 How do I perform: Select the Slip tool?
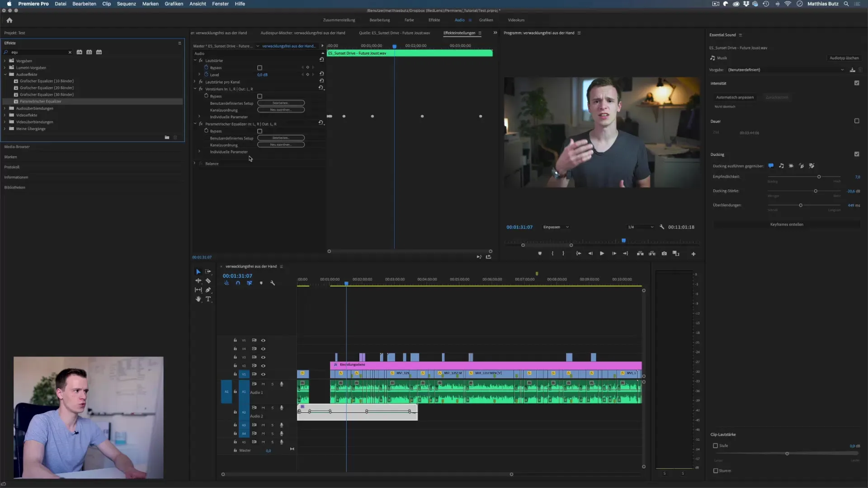pos(198,290)
